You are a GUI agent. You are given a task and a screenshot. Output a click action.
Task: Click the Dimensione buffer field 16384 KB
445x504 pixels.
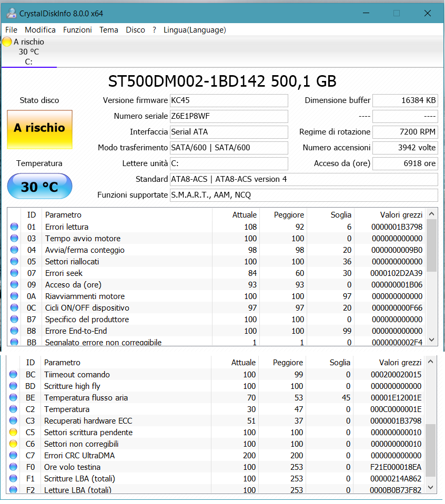[405, 100]
